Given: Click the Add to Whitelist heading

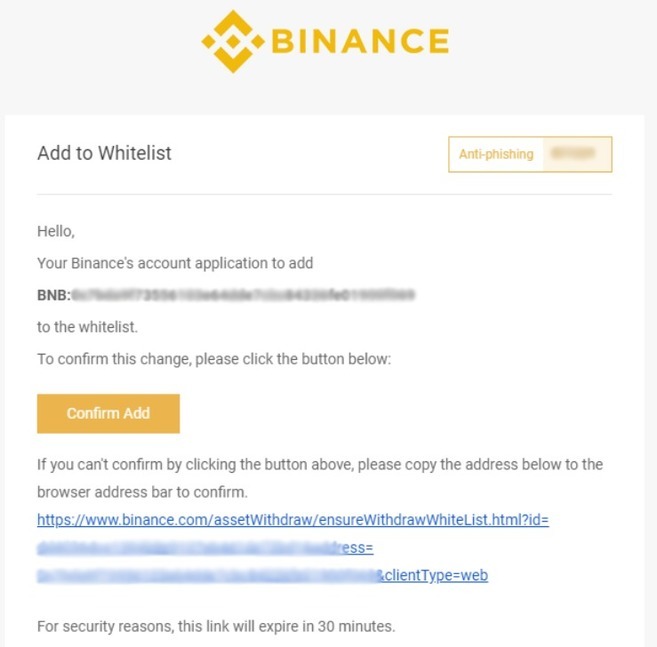Looking at the screenshot, I should pos(104,153).
